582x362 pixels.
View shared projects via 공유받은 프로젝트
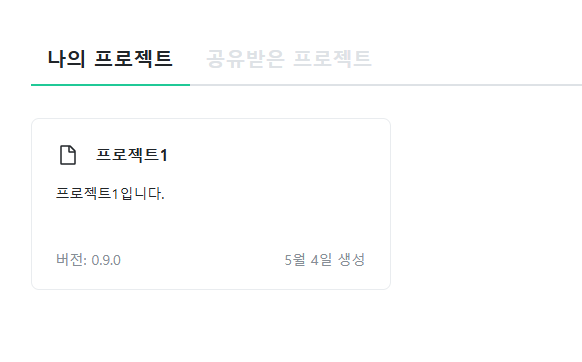coord(289,59)
